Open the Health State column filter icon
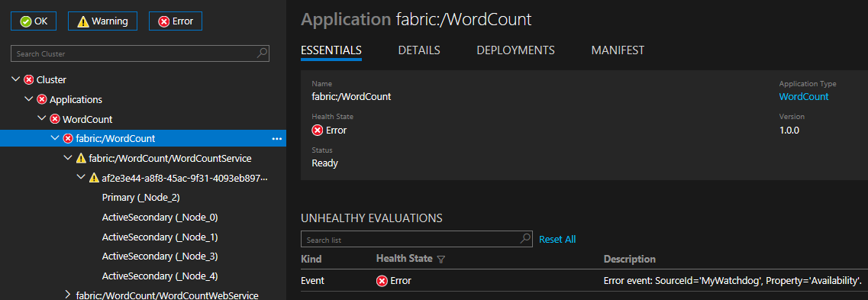868x300 pixels. coord(440,259)
